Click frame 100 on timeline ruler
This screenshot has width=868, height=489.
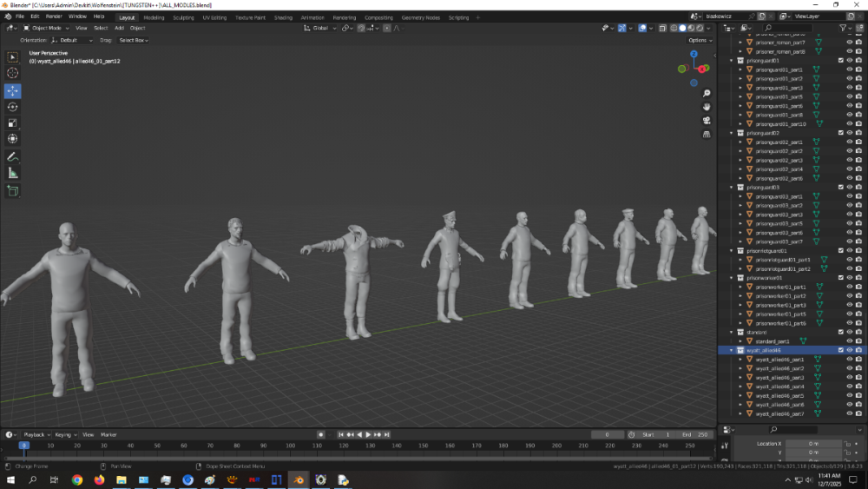click(x=290, y=446)
